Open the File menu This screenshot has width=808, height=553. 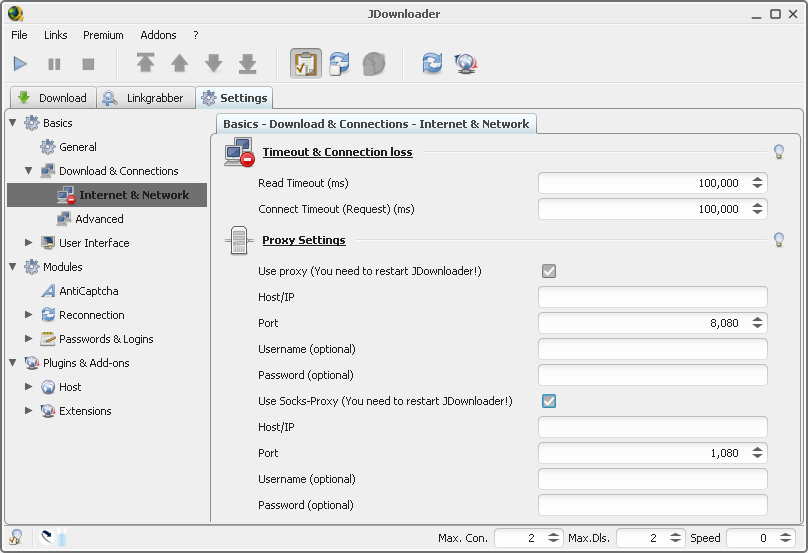[x=19, y=35]
